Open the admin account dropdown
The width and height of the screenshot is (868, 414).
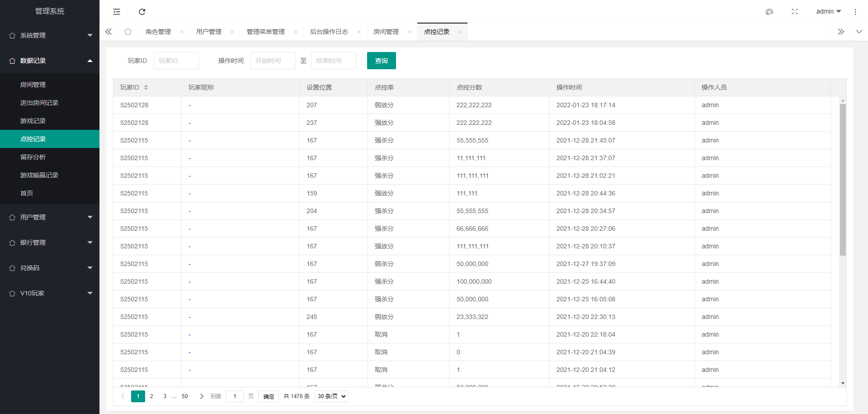(x=828, y=11)
